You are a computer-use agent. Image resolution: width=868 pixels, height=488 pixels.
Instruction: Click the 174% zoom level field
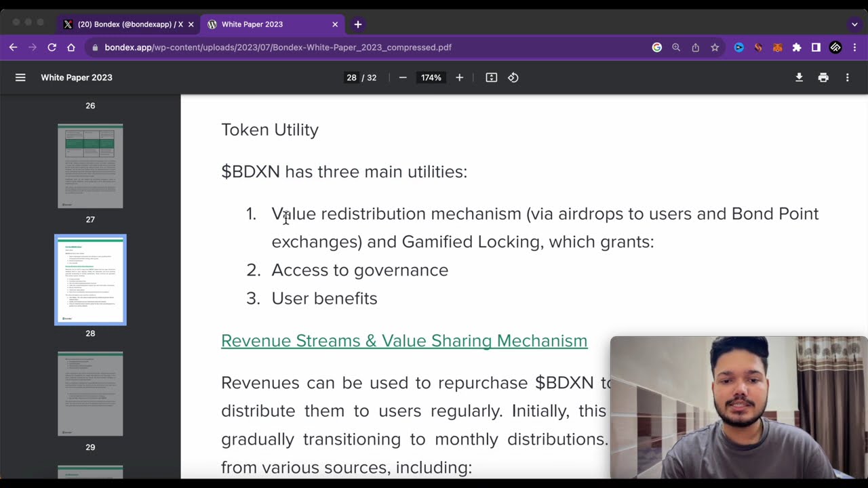[431, 77]
